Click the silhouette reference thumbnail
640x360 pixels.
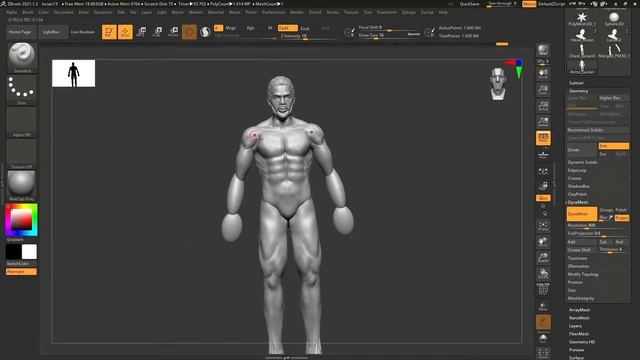click(x=73, y=73)
